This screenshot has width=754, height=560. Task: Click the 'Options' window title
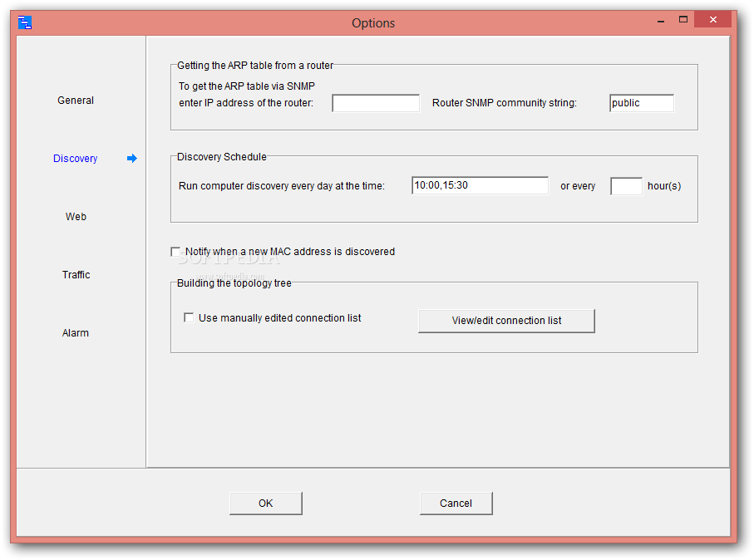pos(373,23)
